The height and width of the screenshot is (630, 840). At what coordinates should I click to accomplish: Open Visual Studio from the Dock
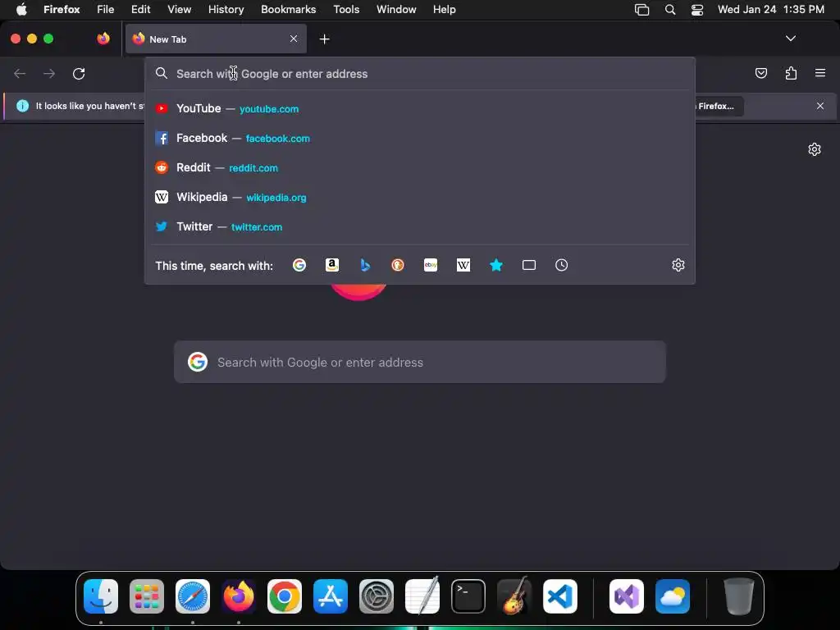click(627, 596)
